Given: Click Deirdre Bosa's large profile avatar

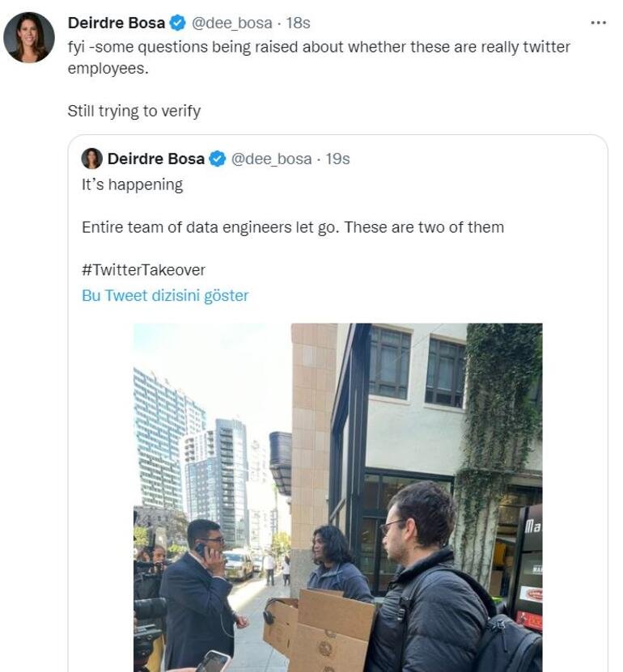Looking at the screenshot, I should tap(28, 37).
